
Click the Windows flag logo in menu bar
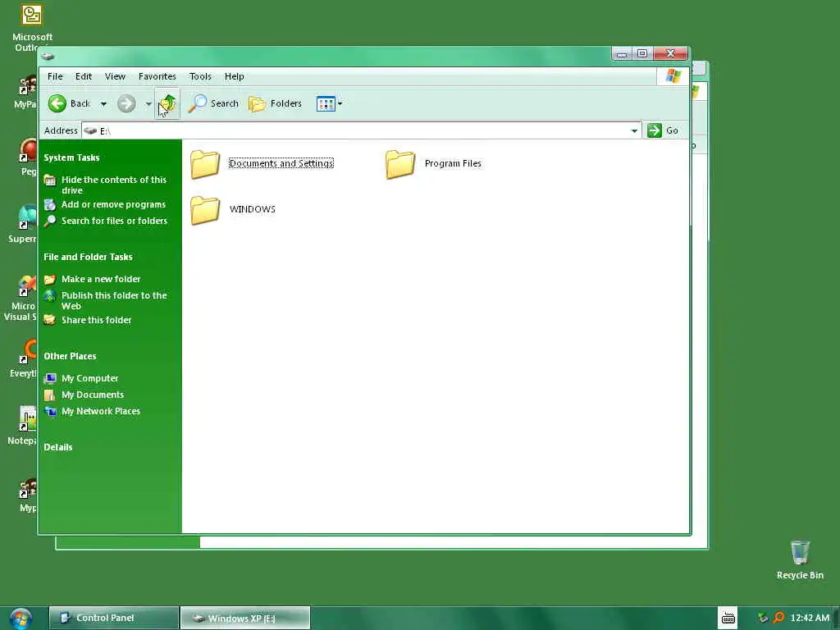tap(673, 76)
